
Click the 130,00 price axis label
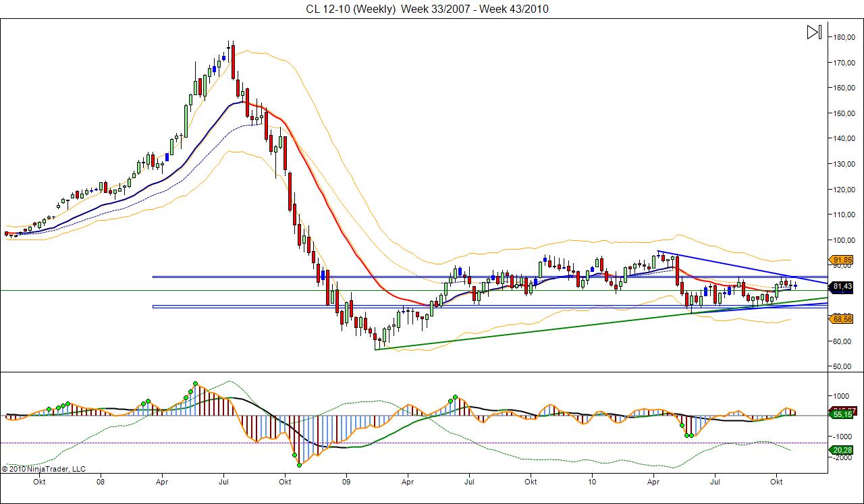[843, 164]
